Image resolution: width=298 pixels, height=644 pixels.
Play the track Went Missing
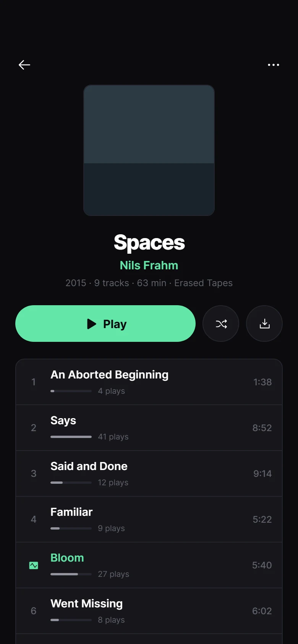coord(149,611)
